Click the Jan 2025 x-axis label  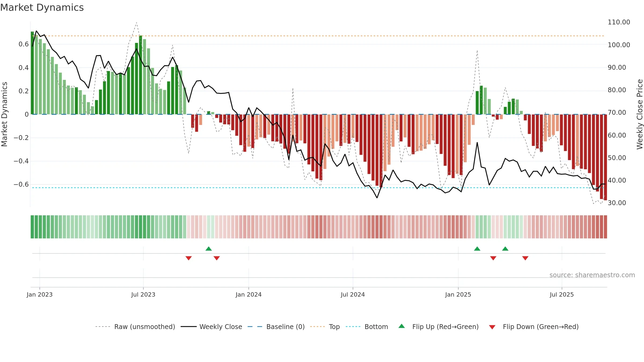click(x=458, y=294)
